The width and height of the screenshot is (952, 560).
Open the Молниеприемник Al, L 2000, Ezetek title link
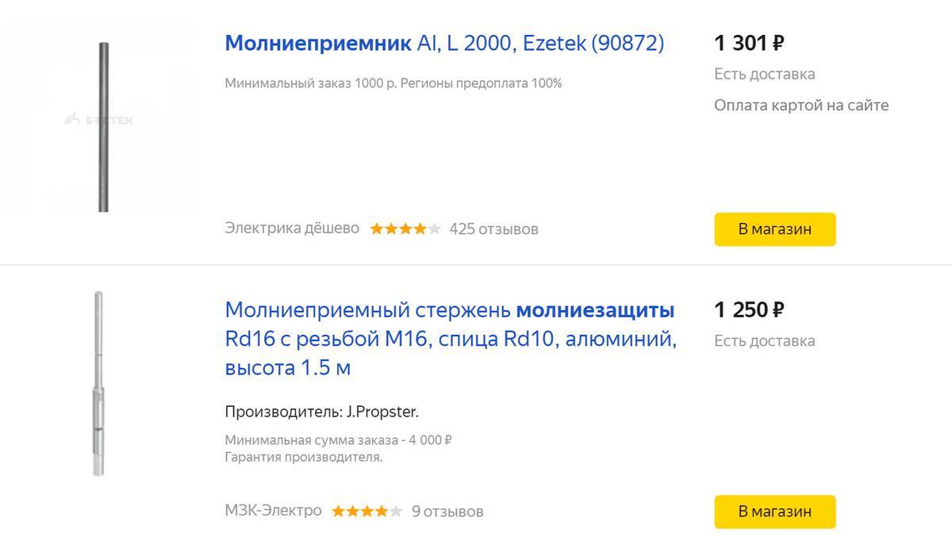pos(444,43)
